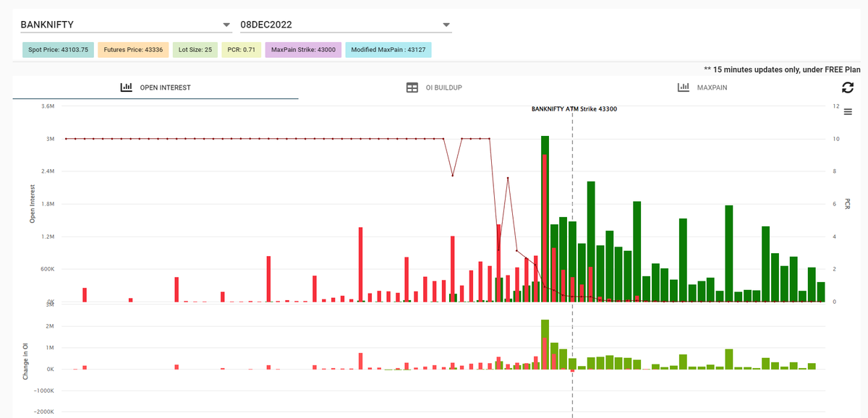Click the 2.4M open interest axis label

click(x=47, y=171)
